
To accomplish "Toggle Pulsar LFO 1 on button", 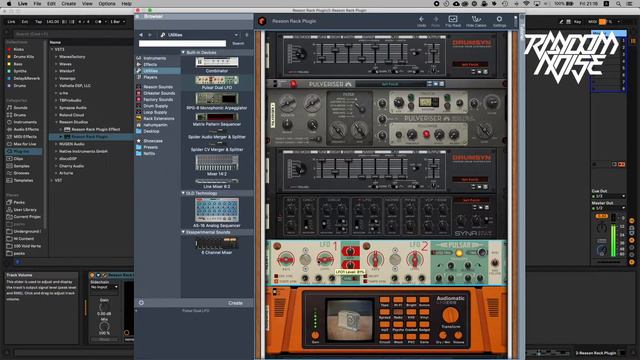I will (277, 246).
